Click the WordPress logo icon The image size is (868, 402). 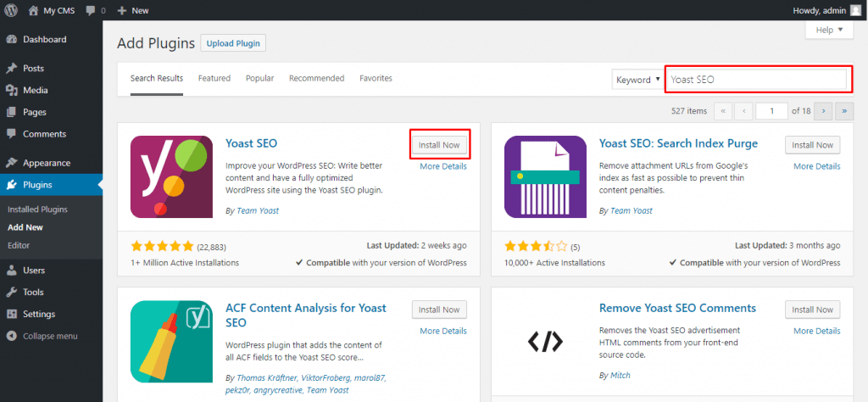click(11, 10)
